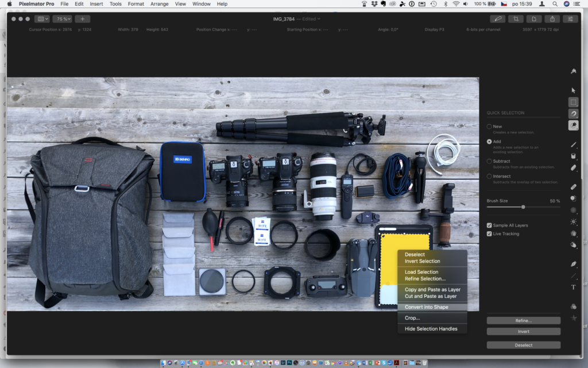This screenshot has height=368, width=588.
Task: Choose Convert into Shape
Action: 432,307
